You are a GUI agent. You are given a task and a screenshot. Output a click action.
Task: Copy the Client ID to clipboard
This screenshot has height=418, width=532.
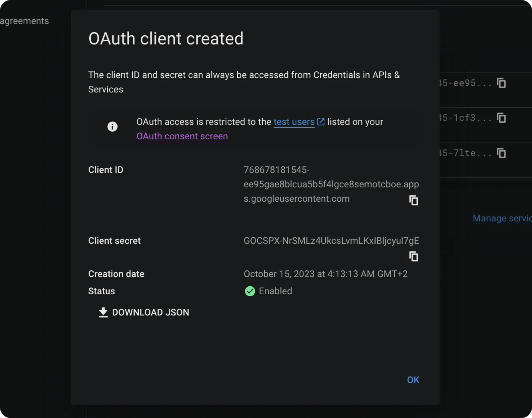(414, 200)
